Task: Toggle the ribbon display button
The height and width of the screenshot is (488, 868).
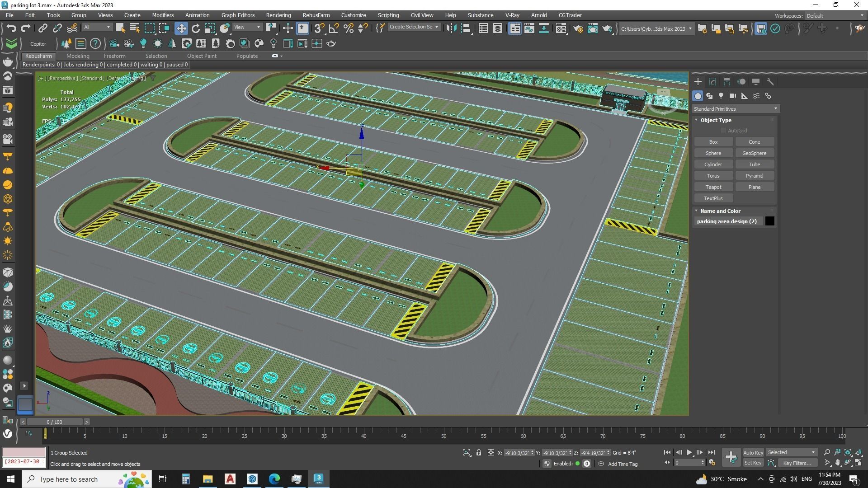Action: pos(515,28)
